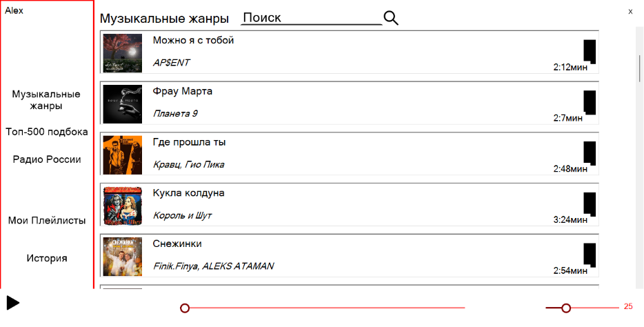
Task: Click the vertical scrollbar thumb of the song list
Action: point(639,68)
